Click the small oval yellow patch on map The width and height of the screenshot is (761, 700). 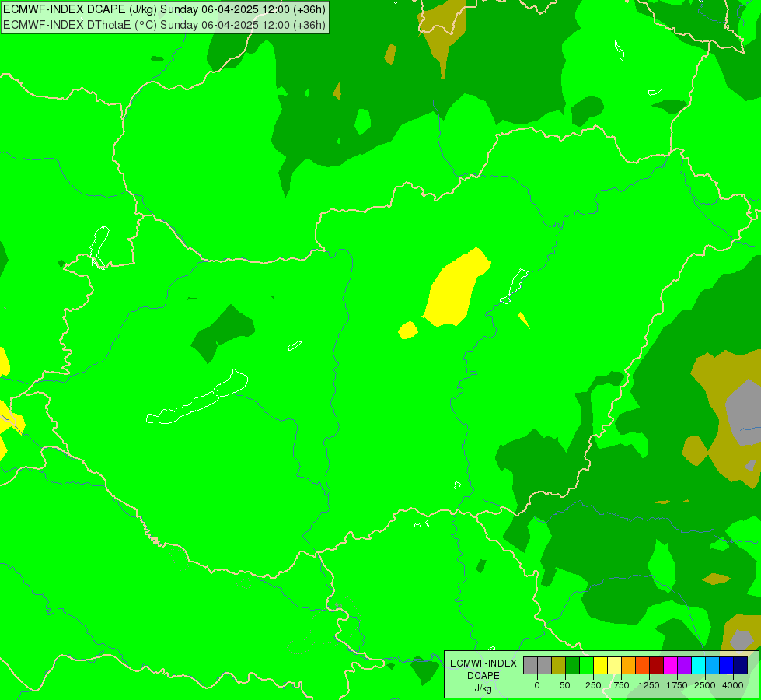[408, 331]
